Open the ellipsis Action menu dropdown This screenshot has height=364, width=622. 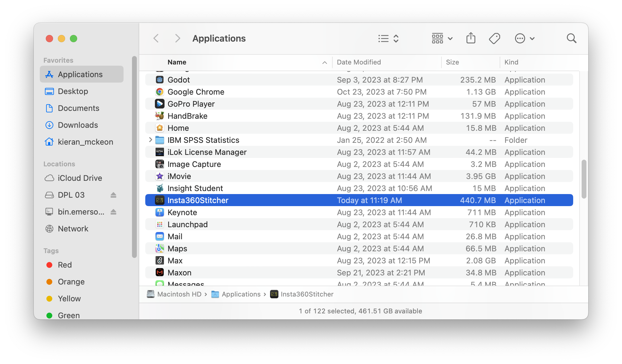click(x=525, y=38)
